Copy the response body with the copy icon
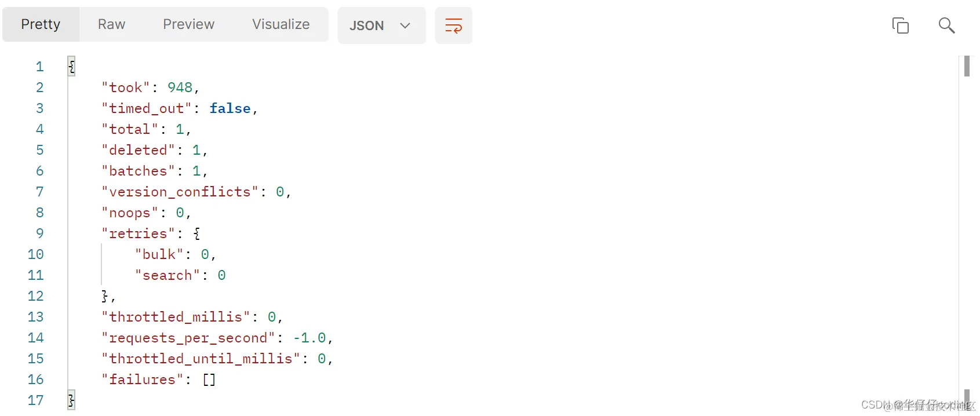The height and width of the screenshot is (416, 980). click(900, 25)
